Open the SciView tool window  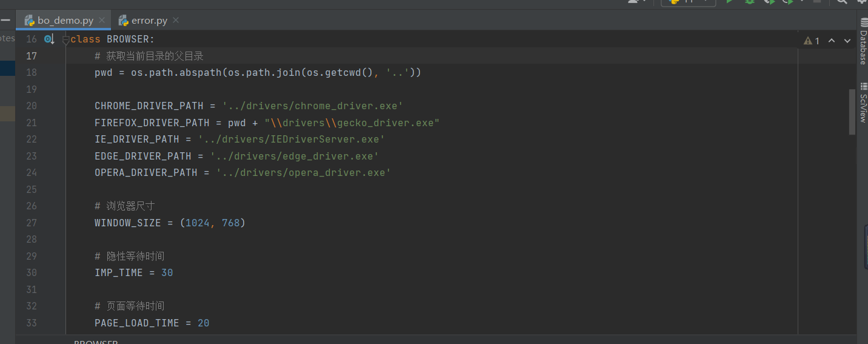[x=863, y=103]
